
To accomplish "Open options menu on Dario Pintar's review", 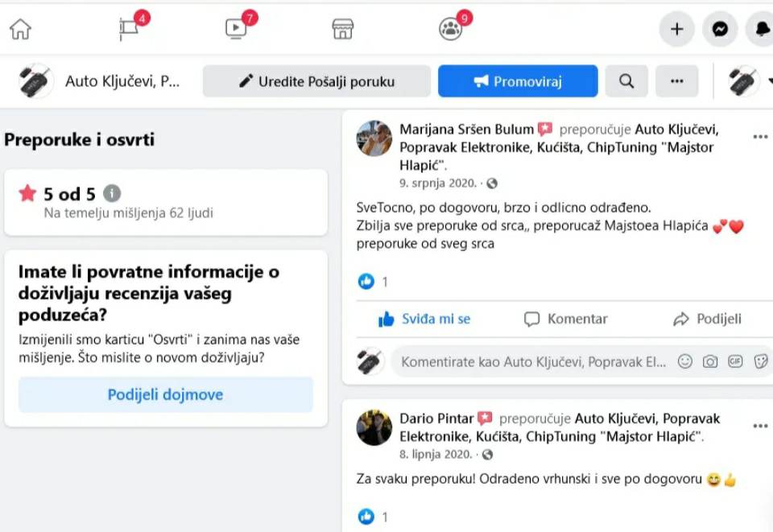I will 761,426.
